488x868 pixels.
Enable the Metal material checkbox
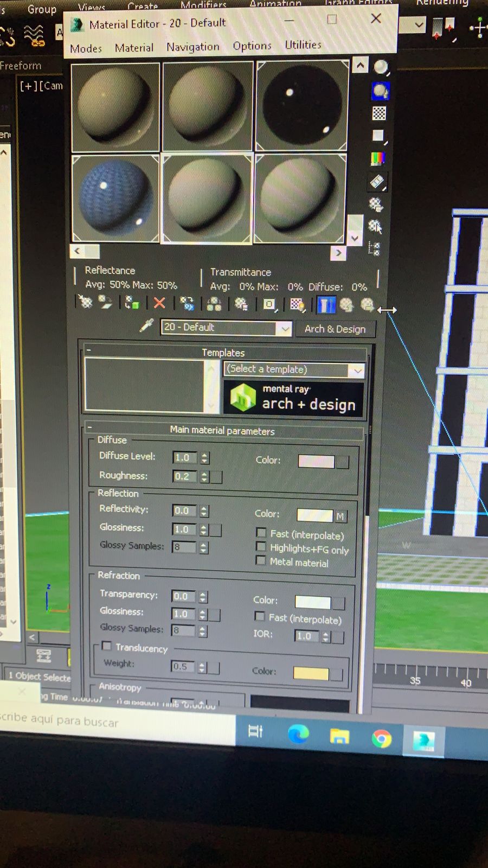pyautogui.click(x=260, y=560)
